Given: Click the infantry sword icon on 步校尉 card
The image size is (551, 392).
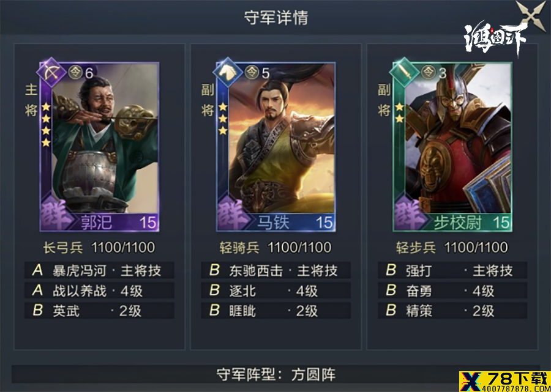Looking at the screenshot, I should point(404,72).
